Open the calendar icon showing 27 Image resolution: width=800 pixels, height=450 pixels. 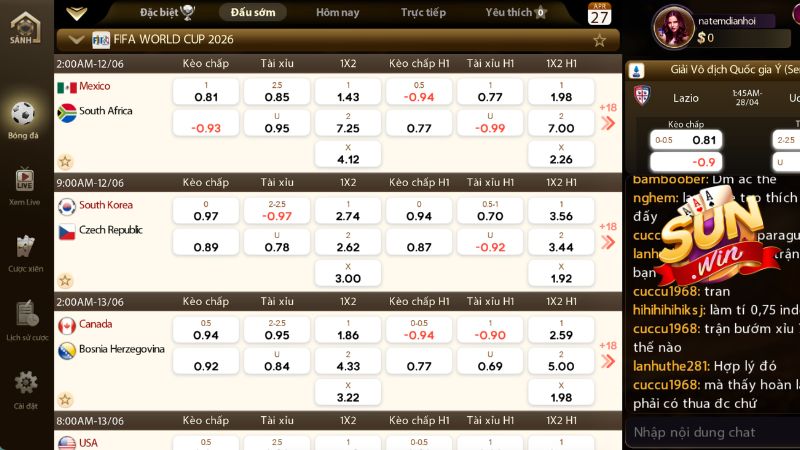pos(599,14)
